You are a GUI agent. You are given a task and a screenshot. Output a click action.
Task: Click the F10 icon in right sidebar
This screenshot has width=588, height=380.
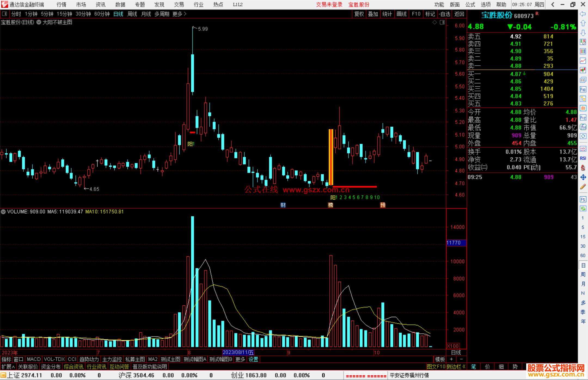[x=583, y=89]
